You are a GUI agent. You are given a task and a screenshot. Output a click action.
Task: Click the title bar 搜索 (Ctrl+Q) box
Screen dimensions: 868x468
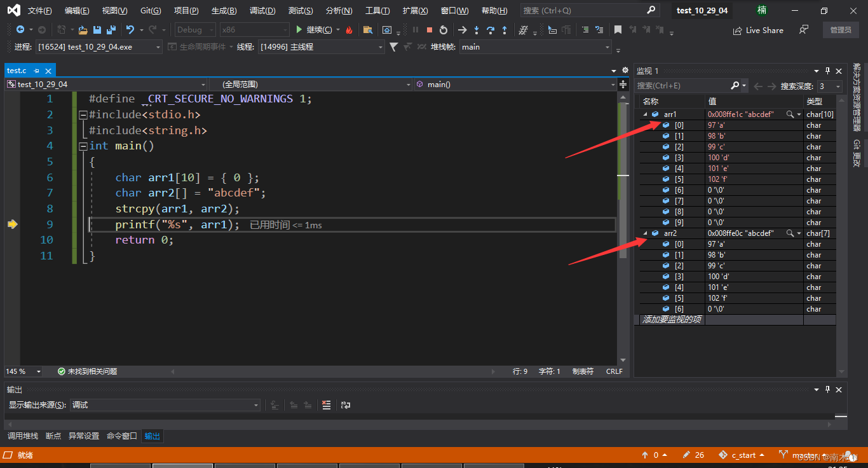pyautogui.click(x=590, y=11)
